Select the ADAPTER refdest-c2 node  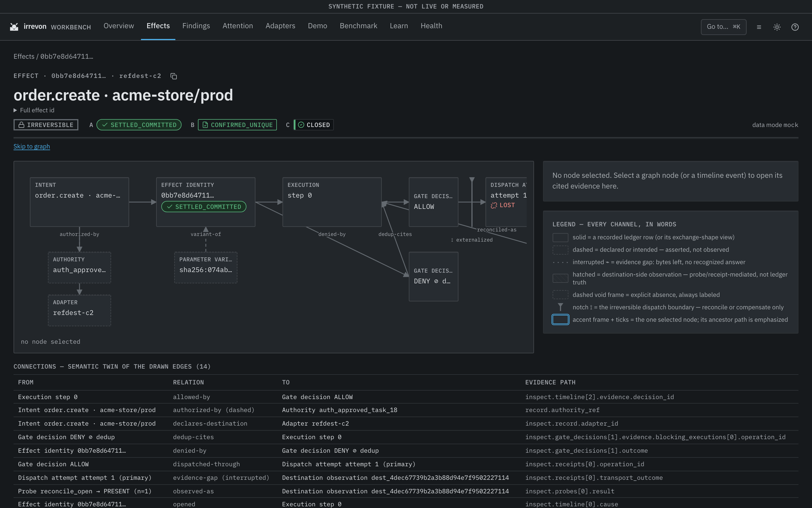pyautogui.click(x=80, y=310)
